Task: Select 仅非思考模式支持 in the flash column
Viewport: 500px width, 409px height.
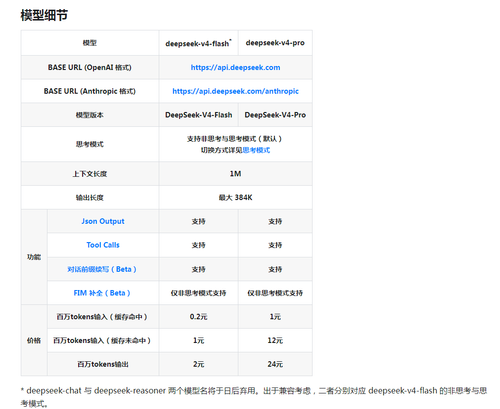Action: (198, 293)
